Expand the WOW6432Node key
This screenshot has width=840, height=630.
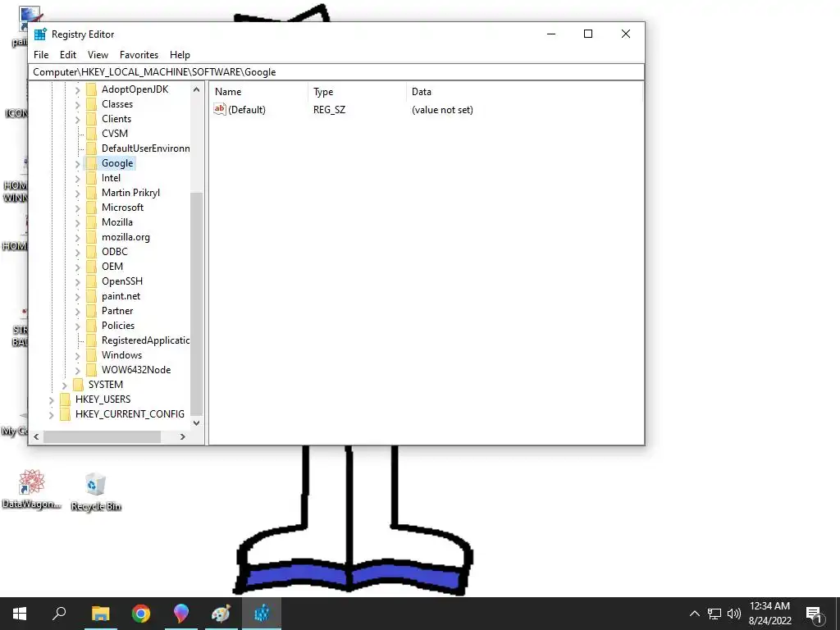[x=78, y=370]
